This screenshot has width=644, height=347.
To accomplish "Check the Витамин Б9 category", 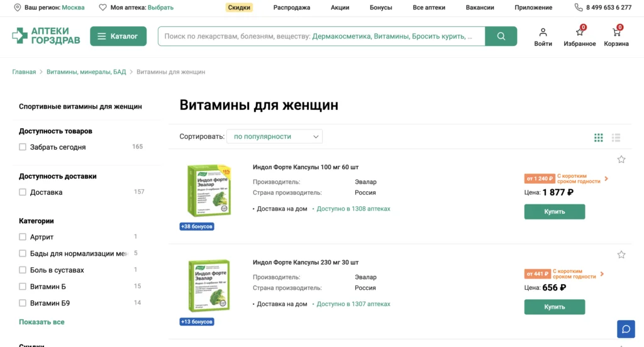I will click(x=23, y=303).
